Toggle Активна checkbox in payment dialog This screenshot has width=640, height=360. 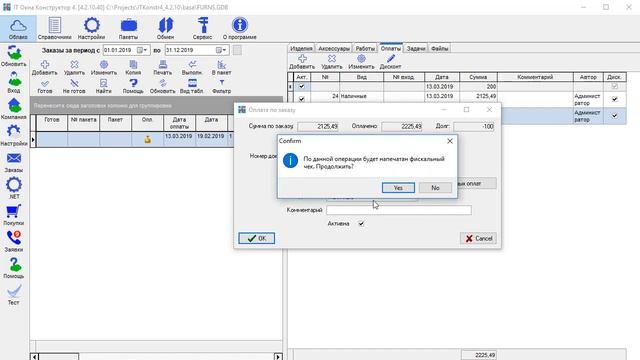point(361,224)
